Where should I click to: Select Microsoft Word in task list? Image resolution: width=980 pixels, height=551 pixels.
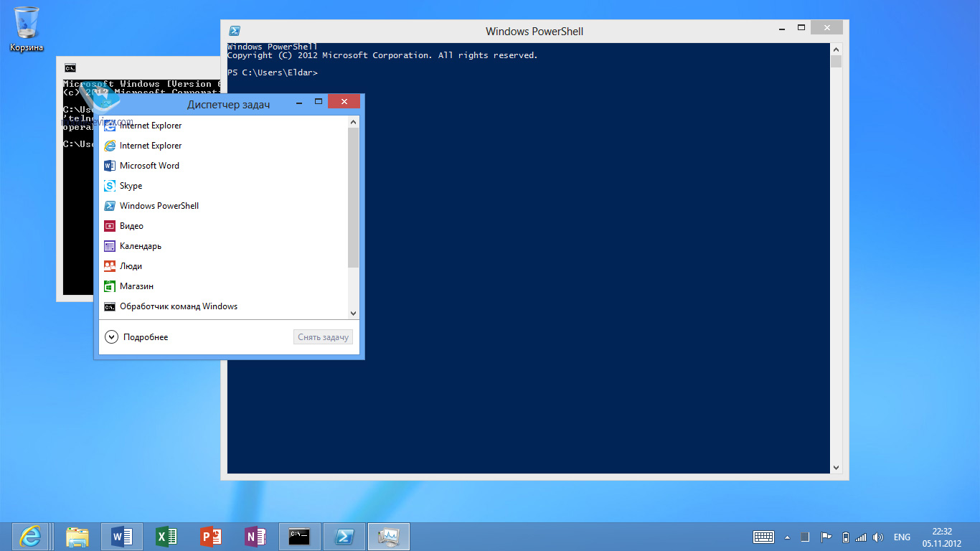149,166
